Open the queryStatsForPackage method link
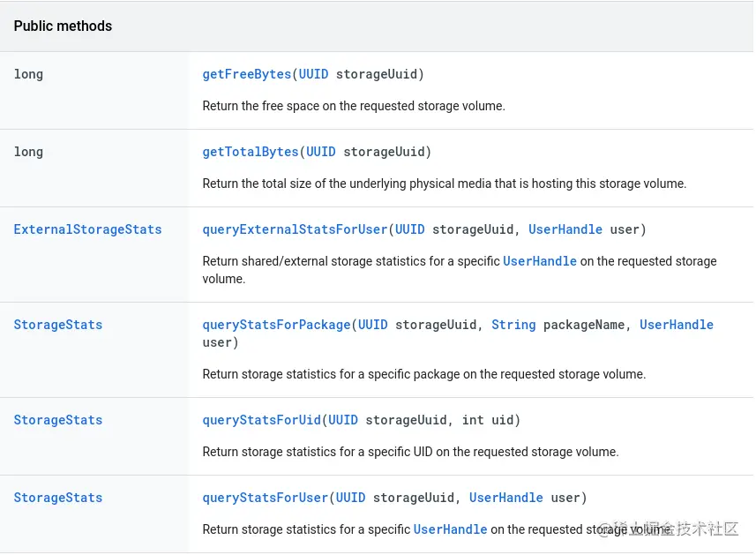Viewport: 756px width, 555px height. point(276,325)
